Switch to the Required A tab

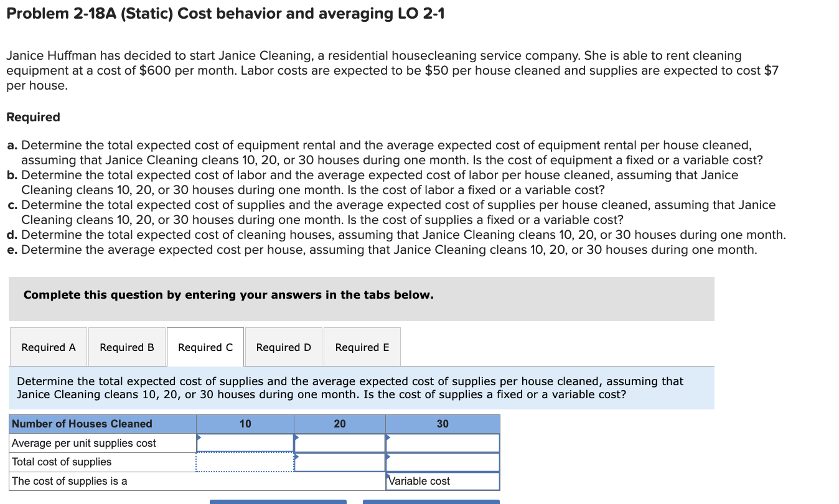click(48, 347)
